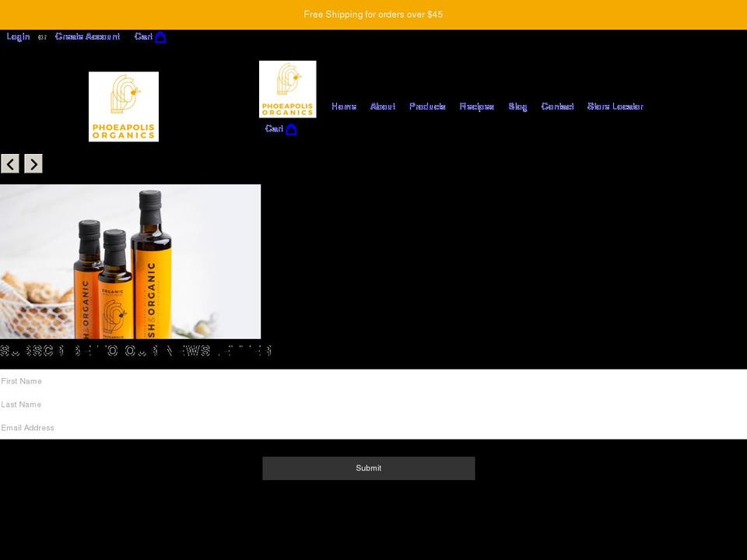The image size is (747, 560).
Task: Click the large Phoeapolis Organics logo
Action: pyautogui.click(x=123, y=107)
